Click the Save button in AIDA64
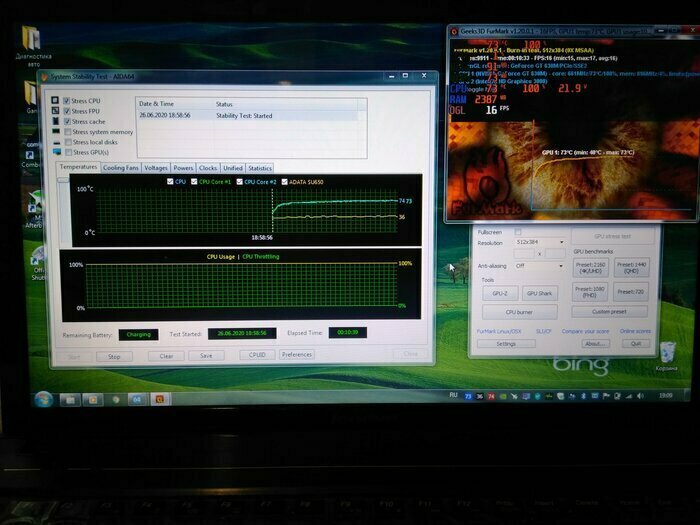The width and height of the screenshot is (700, 525). click(206, 355)
